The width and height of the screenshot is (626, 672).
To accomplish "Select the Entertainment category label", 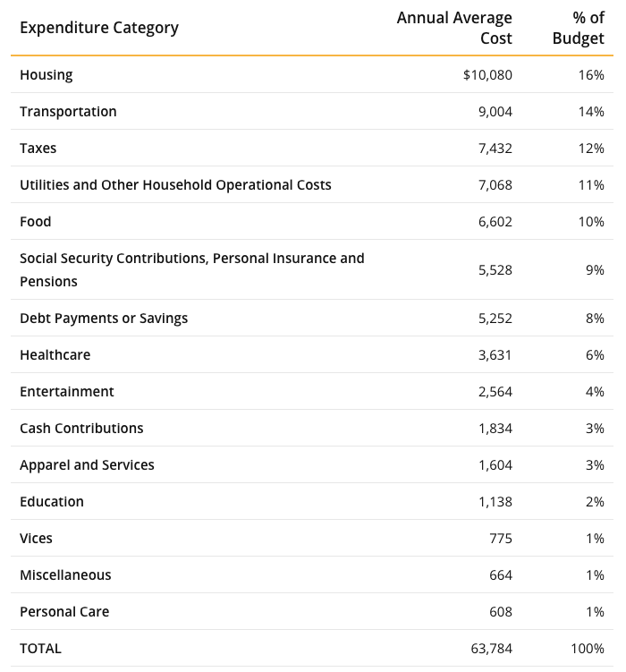I will click(67, 392).
